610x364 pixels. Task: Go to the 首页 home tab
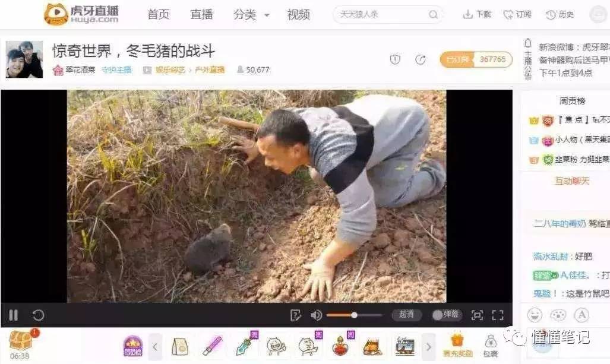[158, 15]
